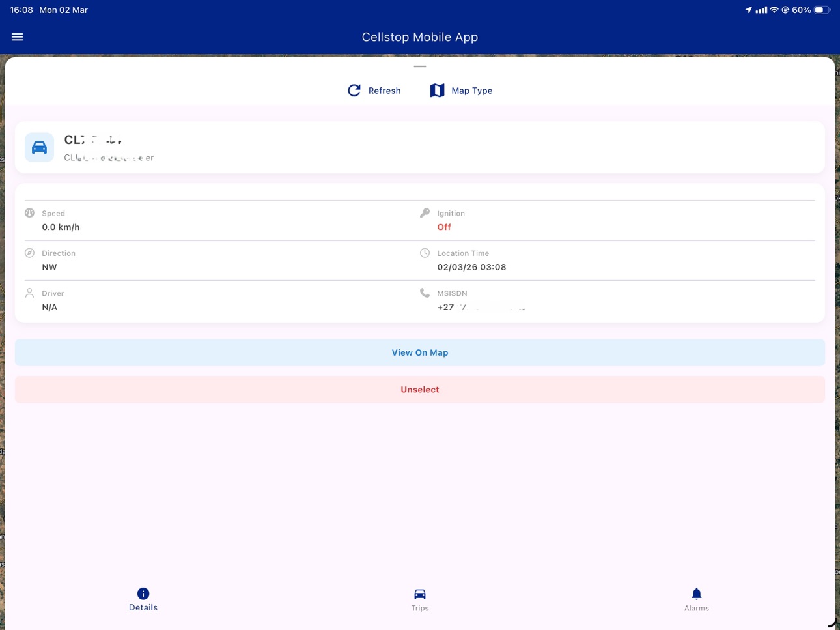
Task: Switch to the Alarms tab
Action: click(x=696, y=599)
